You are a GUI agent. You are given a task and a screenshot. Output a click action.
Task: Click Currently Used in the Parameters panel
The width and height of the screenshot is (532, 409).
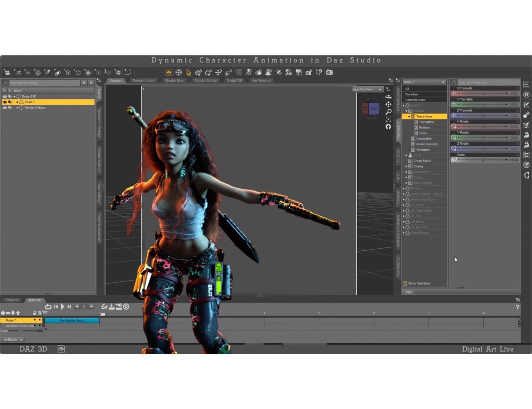(x=415, y=99)
